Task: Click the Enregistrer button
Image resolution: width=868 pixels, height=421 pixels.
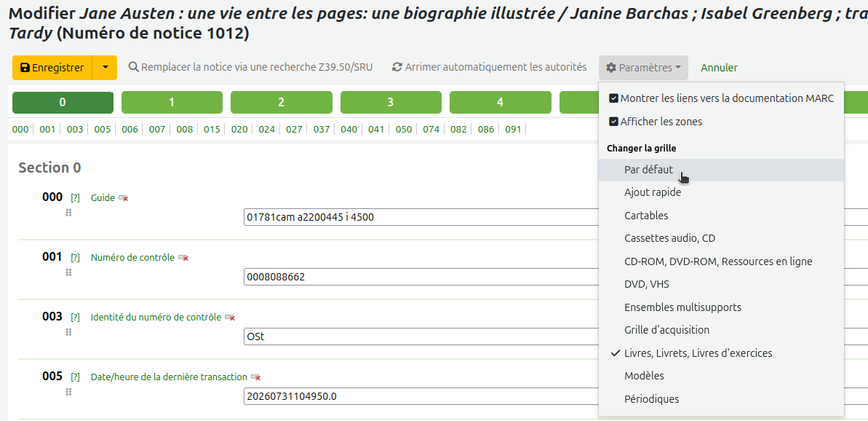Action: tap(52, 68)
